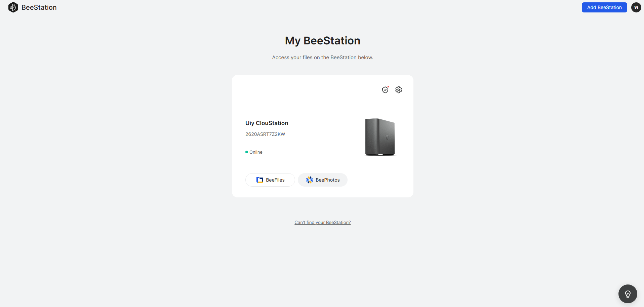The image size is (644, 307).
Task: Click the green Online status dot
Action: pyautogui.click(x=247, y=152)
